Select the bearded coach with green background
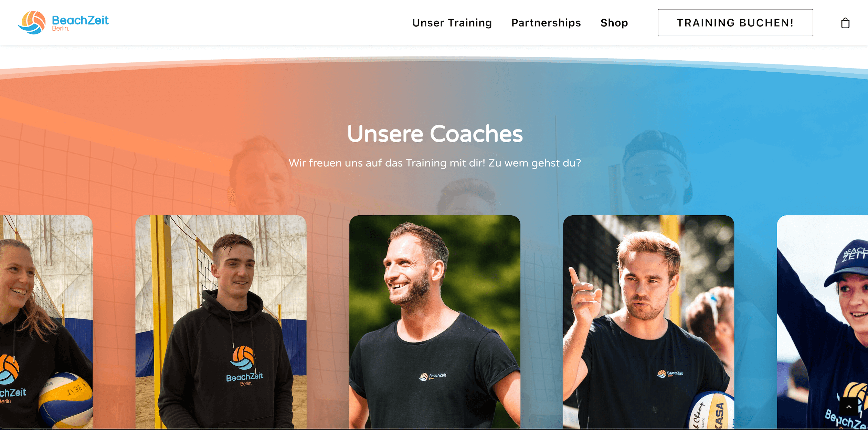868x430 pixels. coord(435,322)
